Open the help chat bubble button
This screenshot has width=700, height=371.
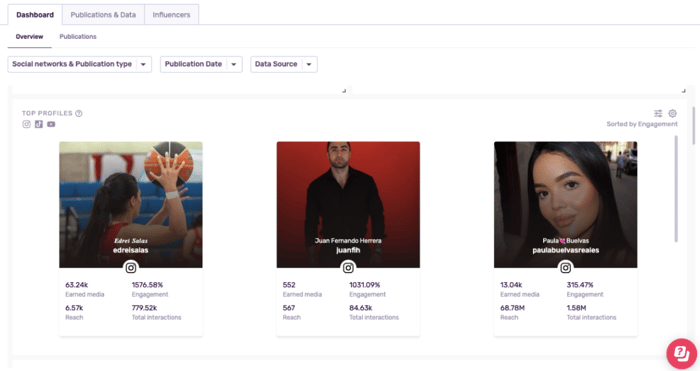pos(681,353)
